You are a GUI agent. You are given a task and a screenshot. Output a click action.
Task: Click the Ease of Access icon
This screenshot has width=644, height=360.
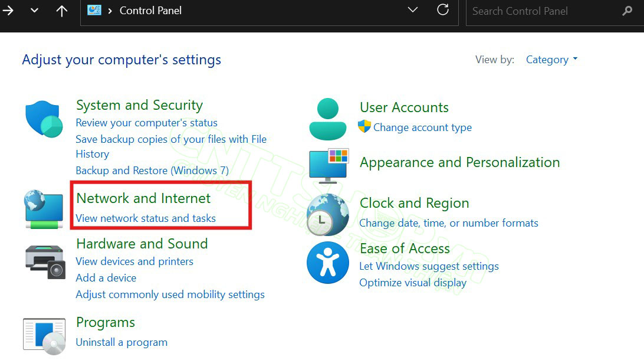(x=328, y=263)
